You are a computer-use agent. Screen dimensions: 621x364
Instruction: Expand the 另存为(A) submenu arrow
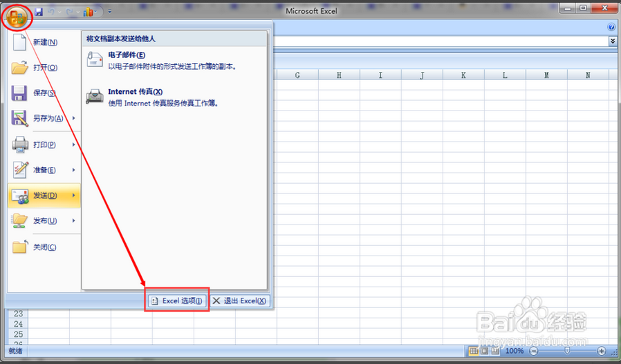[74, 118]
